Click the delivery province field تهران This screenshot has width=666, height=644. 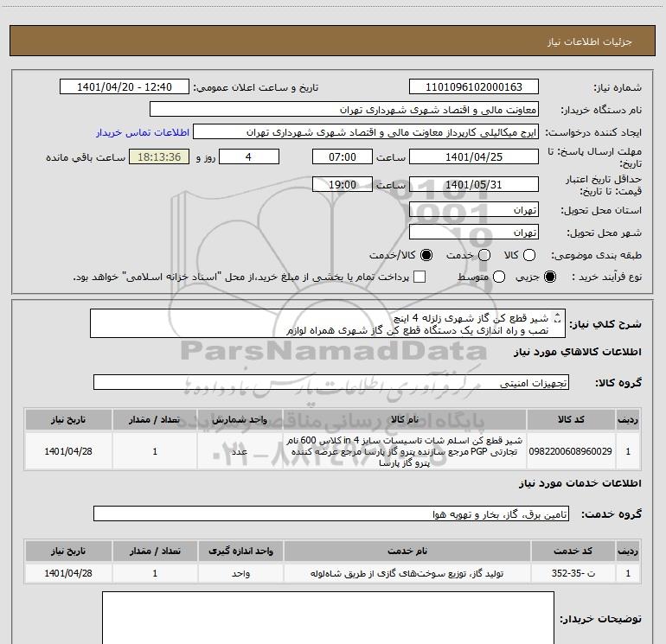(474, 209)
